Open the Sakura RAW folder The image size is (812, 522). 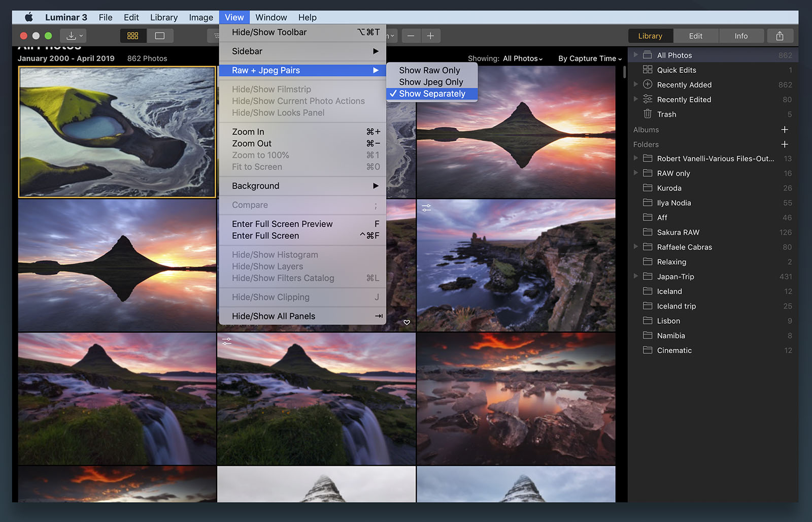point(713,232)
